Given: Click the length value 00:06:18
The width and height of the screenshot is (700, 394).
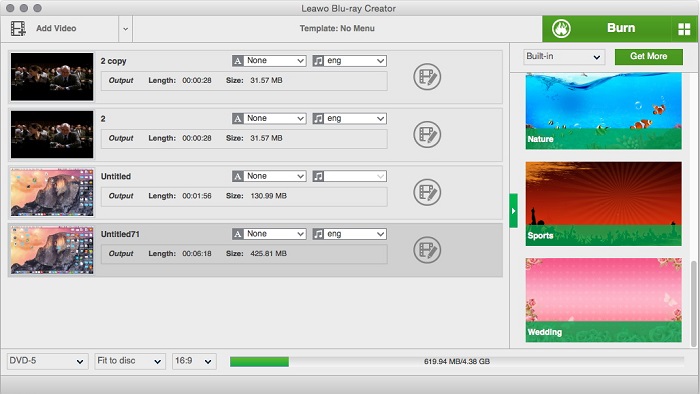Looking at the screenshot, I should coord(197,253).
